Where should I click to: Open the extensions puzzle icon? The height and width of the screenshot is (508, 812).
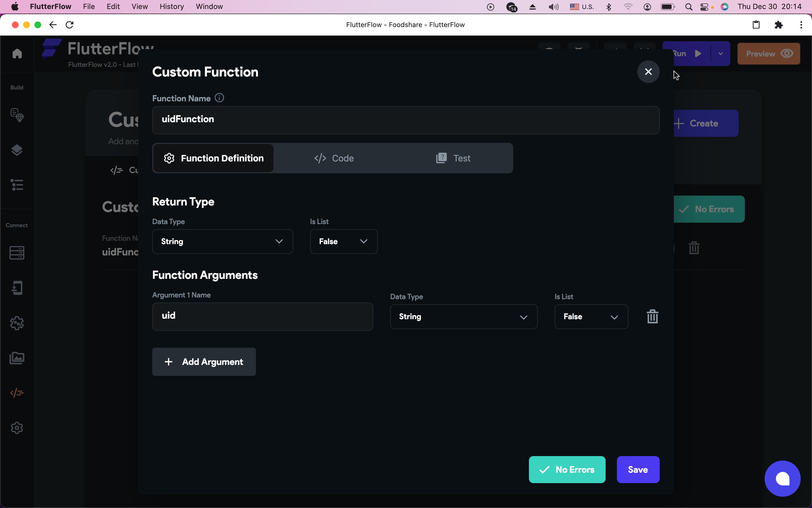click(778, 25)
